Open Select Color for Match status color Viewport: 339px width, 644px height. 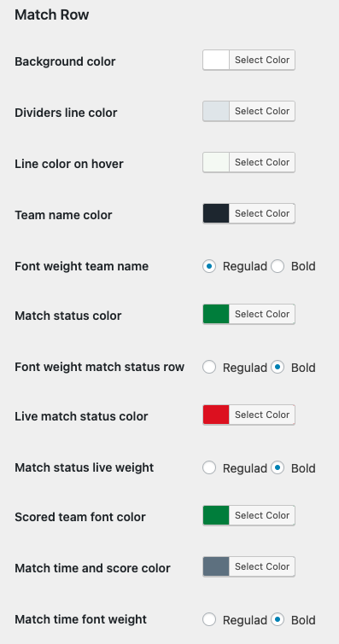262,314
